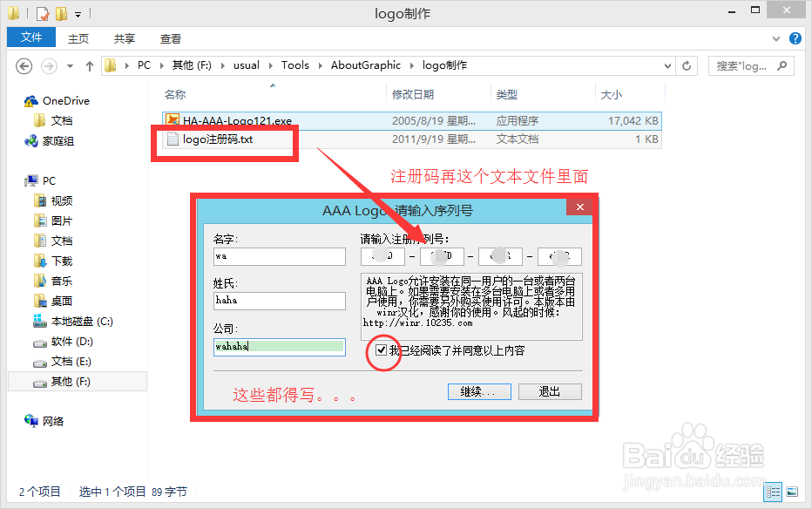Viewport: 812px width, 509px height.
Task: Open the 文件 ribbon tab
Action: [x=31, y=37]
